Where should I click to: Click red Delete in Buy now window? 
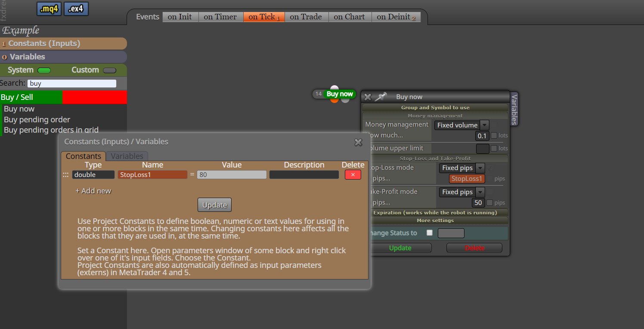pyautogui.click(x=474, y=248)
